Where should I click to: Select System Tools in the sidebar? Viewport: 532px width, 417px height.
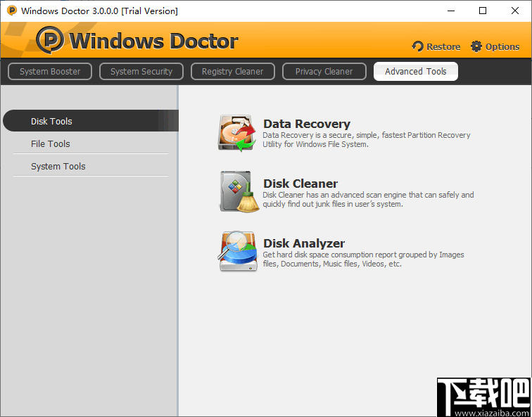(91, 166)
